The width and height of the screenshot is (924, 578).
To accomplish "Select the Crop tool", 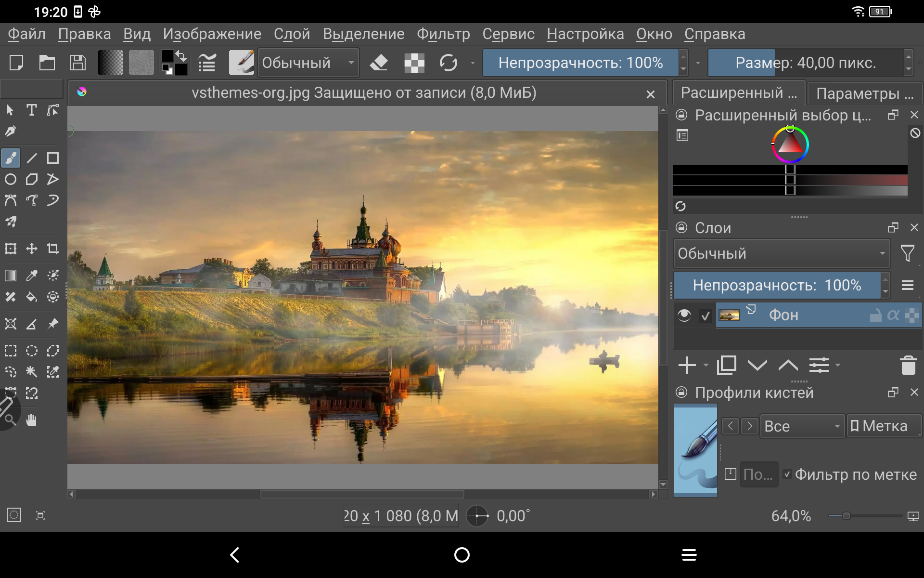I will point(52,249).
